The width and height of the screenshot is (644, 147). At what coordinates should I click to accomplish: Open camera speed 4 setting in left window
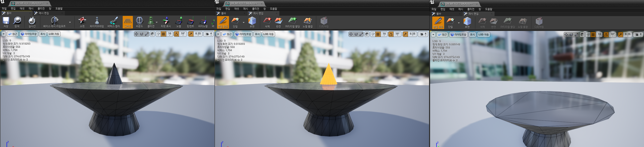(x=209, y=34)
